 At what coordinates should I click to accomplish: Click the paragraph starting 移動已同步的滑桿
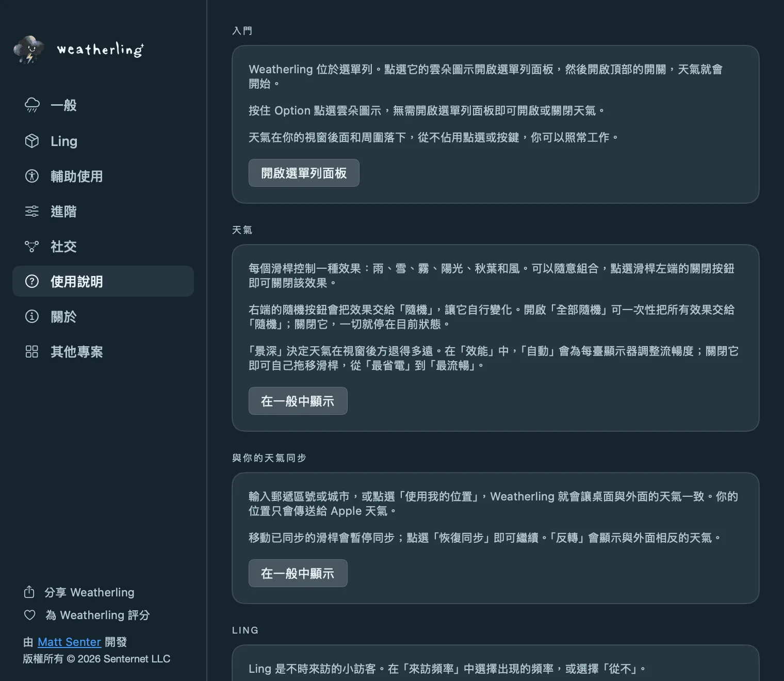tap(485, 538)
